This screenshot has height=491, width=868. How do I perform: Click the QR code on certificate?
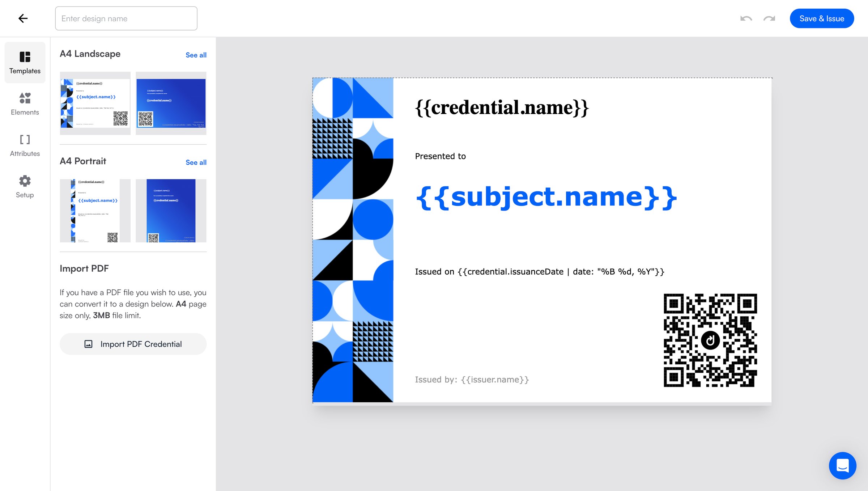pyautogui.click(x=710, y=340)
